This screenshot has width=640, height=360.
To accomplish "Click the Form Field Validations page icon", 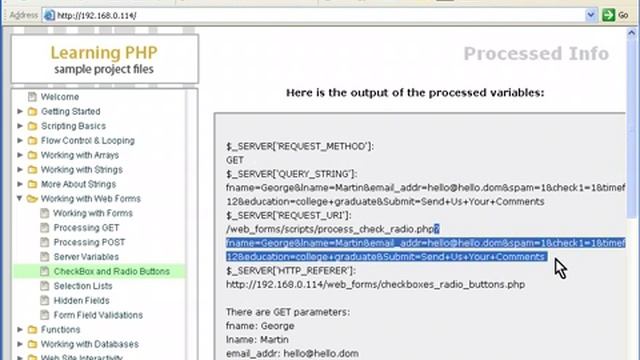I will pyautogui.click(x=44, y=315).
